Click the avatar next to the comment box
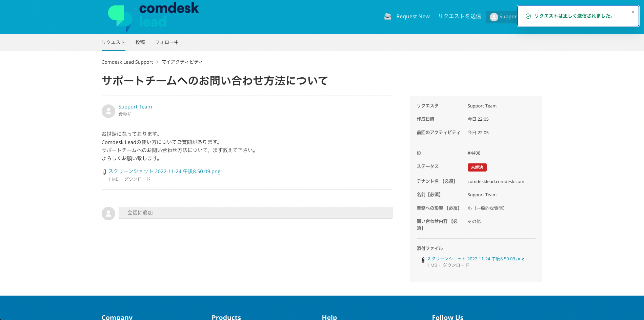 coord(108,213)
